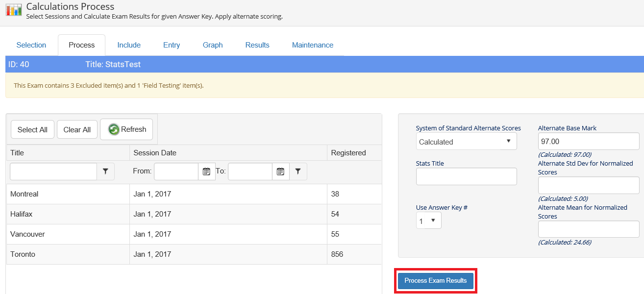
Task: Focus the Alternate Base Mark field
Action: pos(588,141)
